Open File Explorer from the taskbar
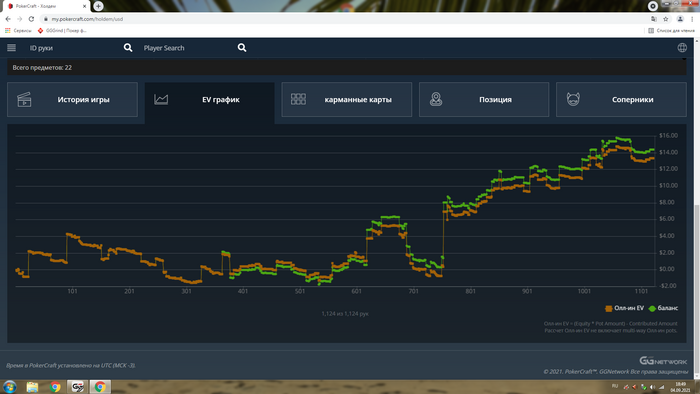The width and height of the screenshot is (700, 394). [x=32, y=387]
